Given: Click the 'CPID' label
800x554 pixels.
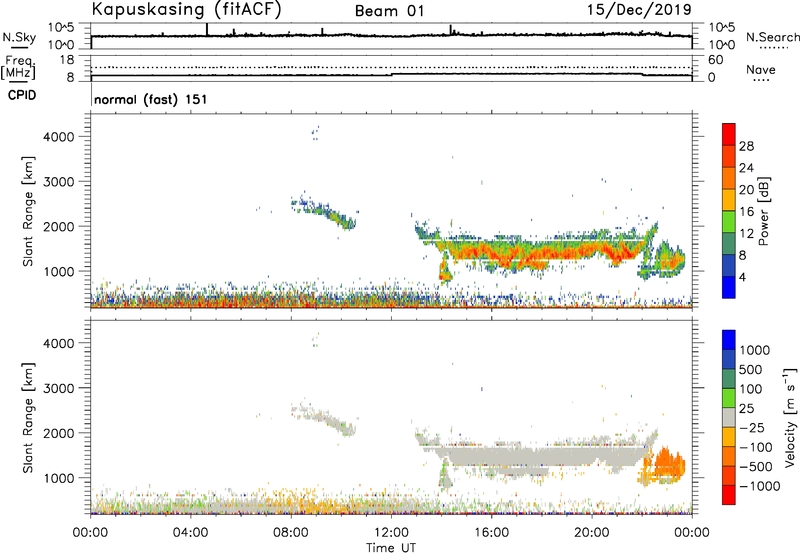Looking at the screenshot, I should pyautogui.click(x=22, y=95).
